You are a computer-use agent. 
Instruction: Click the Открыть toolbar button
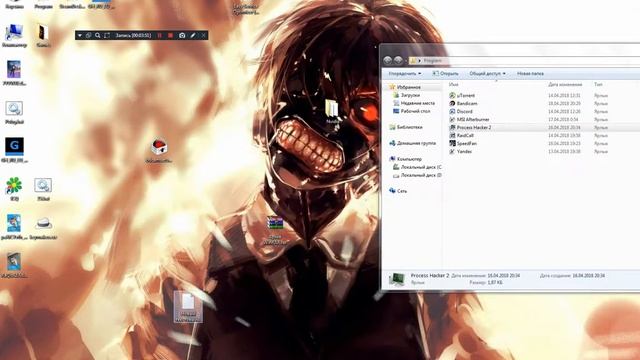(x=445, y=73)
